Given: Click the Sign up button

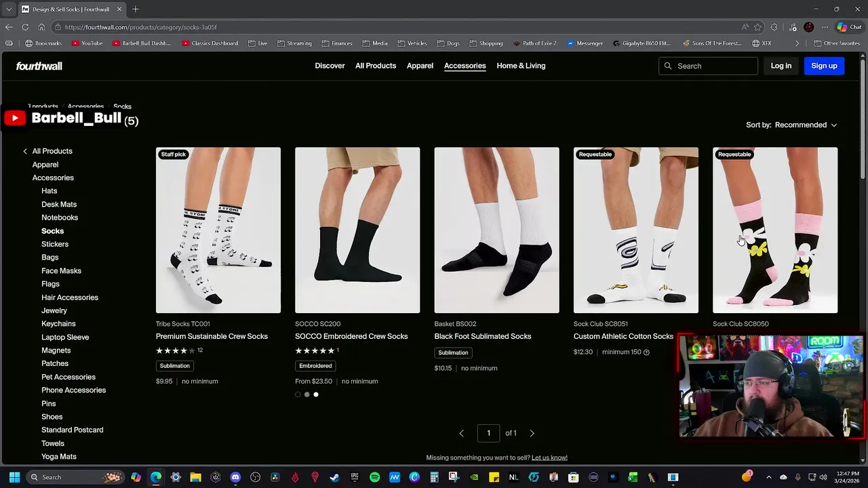Looking at the screenshot, I should coord(824,66).
